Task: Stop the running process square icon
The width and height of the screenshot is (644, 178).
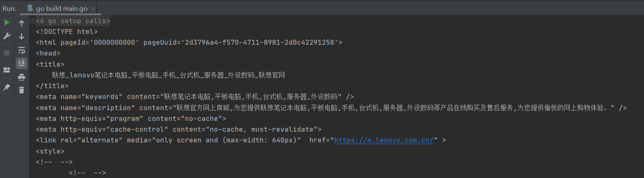Action: [x=7, y=53]
